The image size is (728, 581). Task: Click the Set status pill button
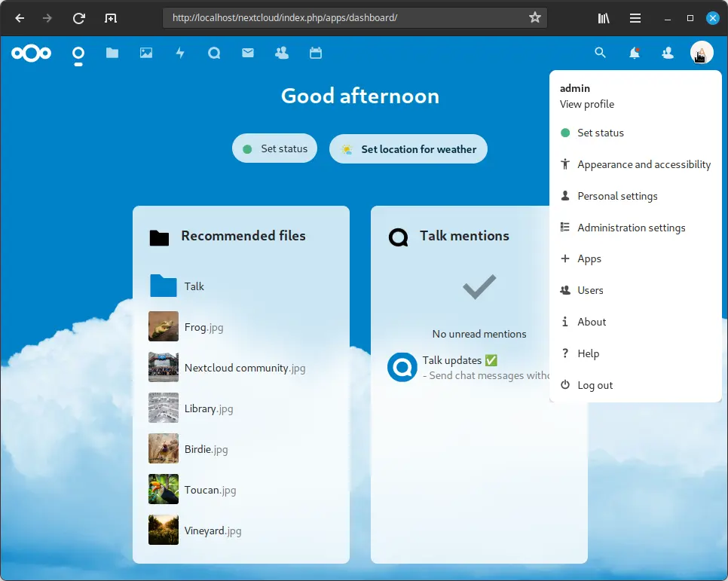275,149
